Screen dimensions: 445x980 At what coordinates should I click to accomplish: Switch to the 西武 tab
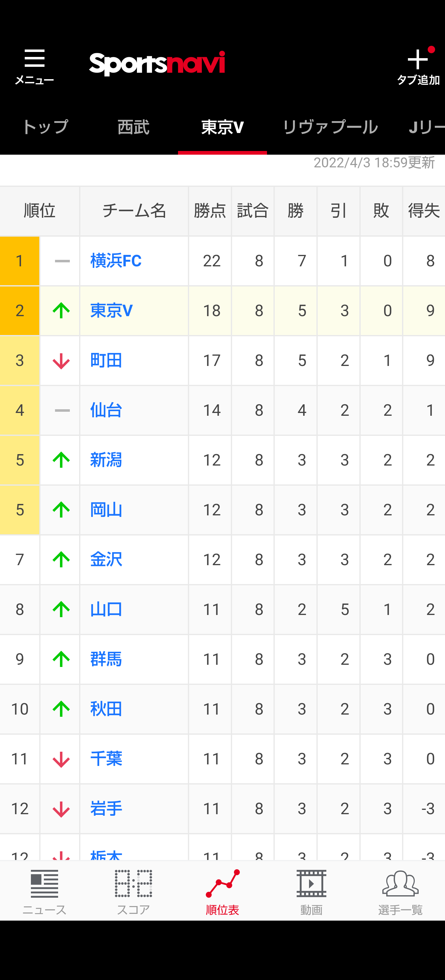pyautogui.click(x=133, y=127)
